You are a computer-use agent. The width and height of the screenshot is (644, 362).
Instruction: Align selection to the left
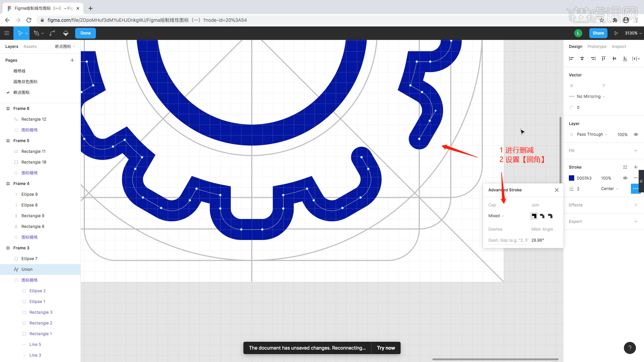(x=571, y=59)
